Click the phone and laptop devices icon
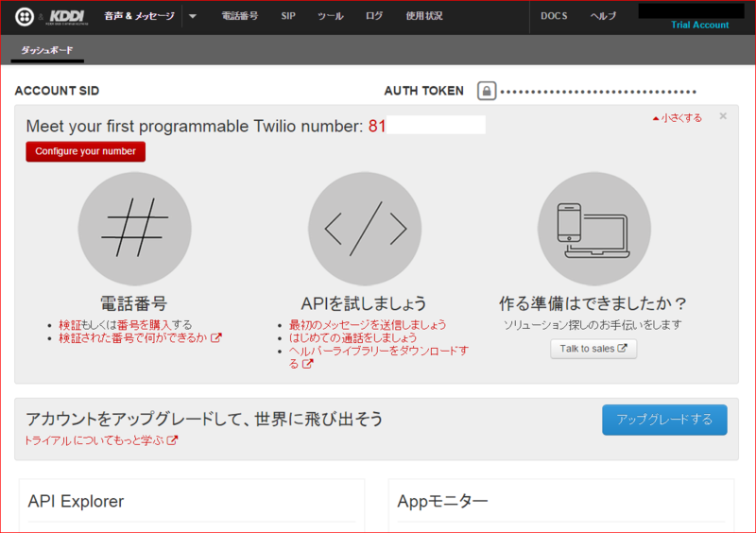The height and width of the screenshot is (533, 756). tap(594, 229)
